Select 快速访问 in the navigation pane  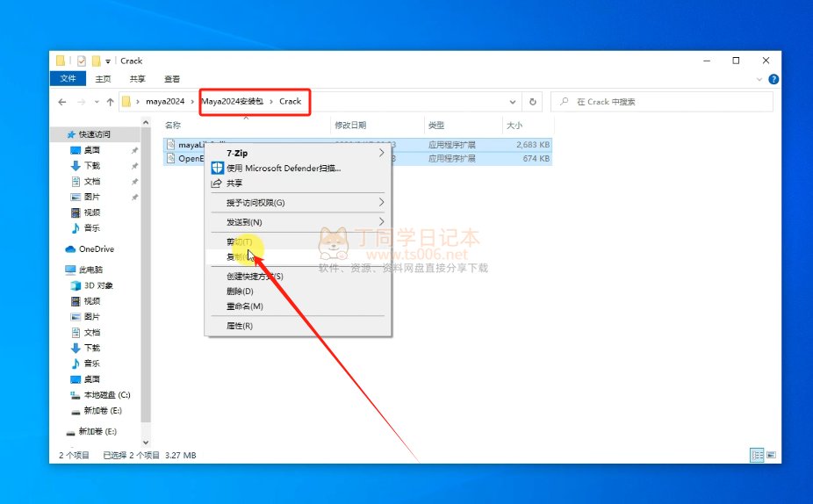click(94, 134)
